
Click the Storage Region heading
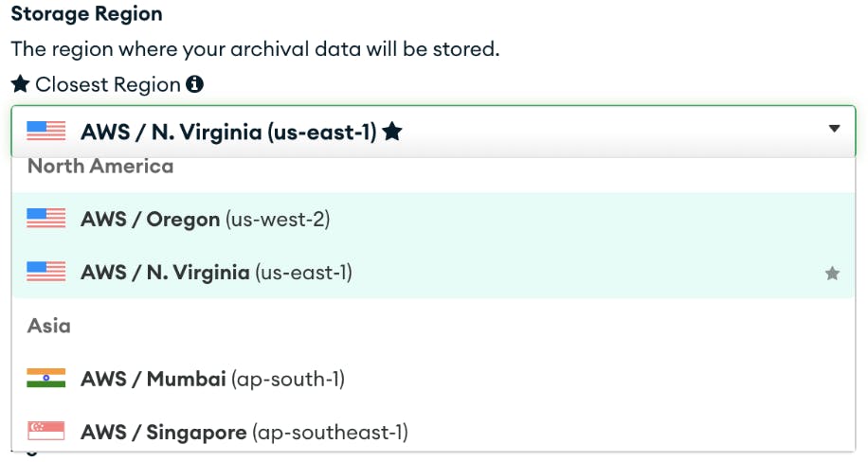86,14
